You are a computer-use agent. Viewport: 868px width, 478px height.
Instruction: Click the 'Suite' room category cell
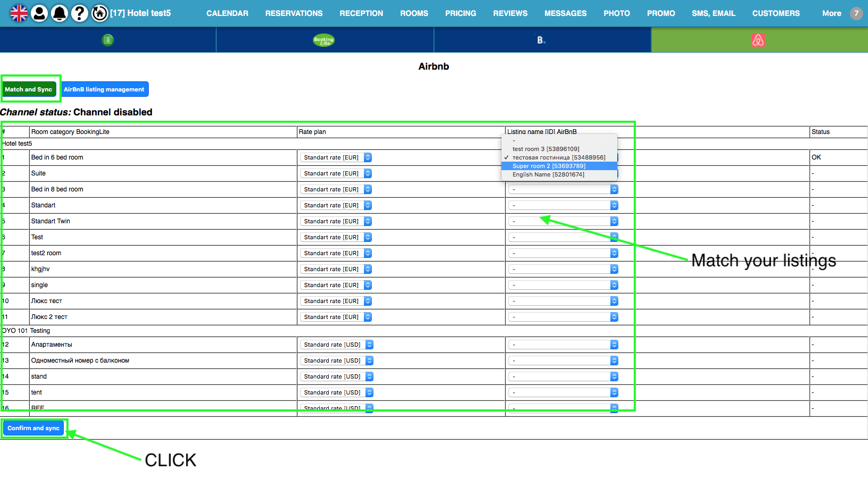point(163,173)
